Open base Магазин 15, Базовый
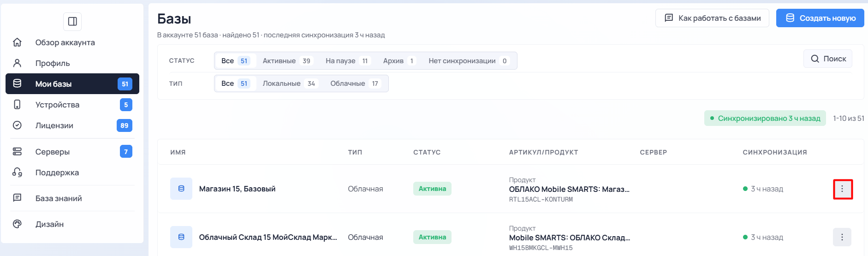This screenshot has height=256, width=868. (237, 189)
